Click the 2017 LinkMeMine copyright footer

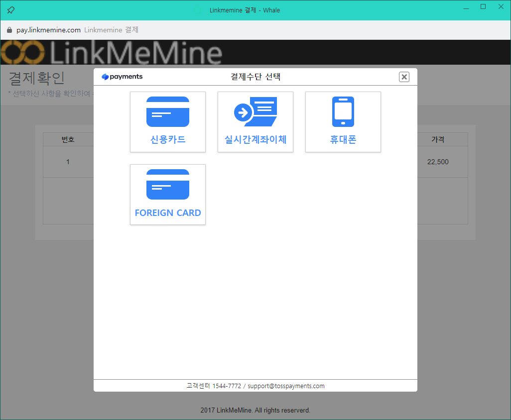255,410
